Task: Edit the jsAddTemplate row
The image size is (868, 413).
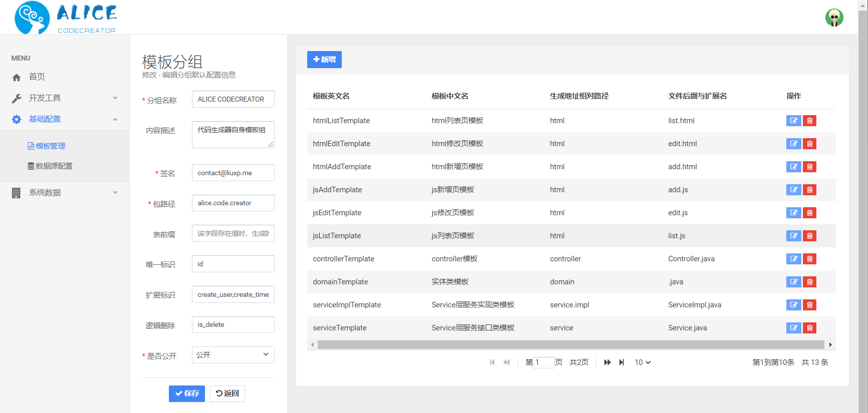Action: click(793, 190)
